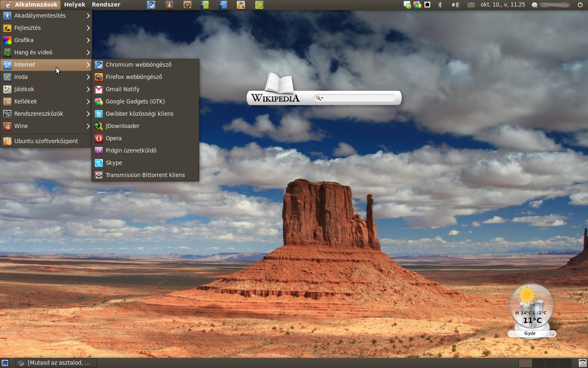The height and width of the screenshot is (368, 588).
Task: Click the chat status tray icon with green dot
Action: click(x=407, y=5)
